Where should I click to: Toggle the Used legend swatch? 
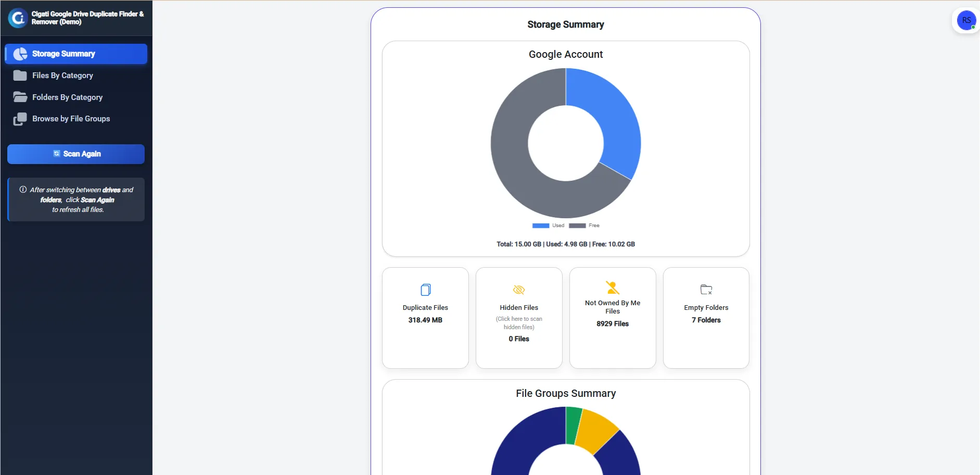pos(541,226)
